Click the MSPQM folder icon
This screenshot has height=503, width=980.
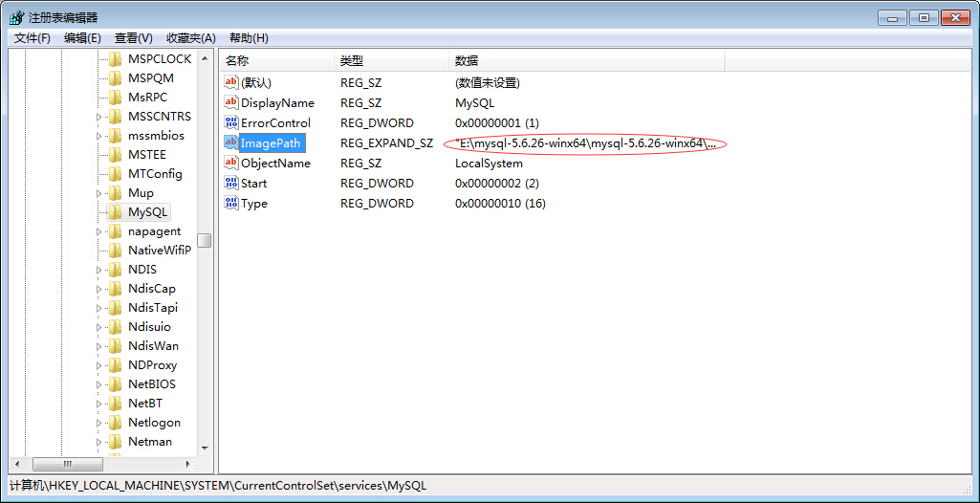pyautogui.click(x=115, y=78)
